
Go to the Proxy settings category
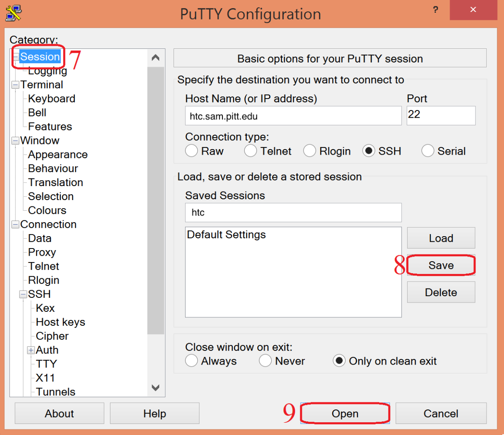click(x=42, y=252)
